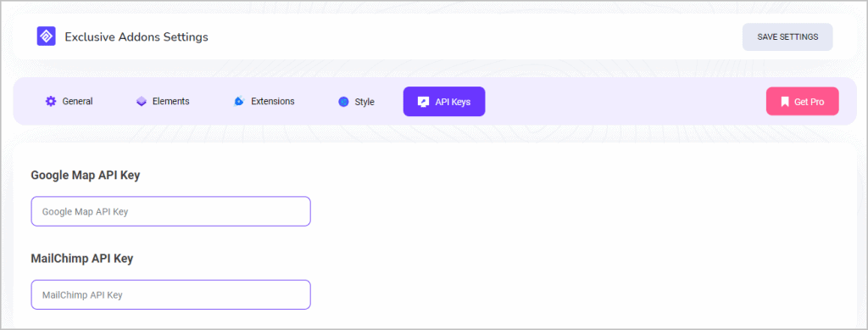Click the round blue Style icon
Viewport: 868px width, 330px height.
[x=344, y=102]
